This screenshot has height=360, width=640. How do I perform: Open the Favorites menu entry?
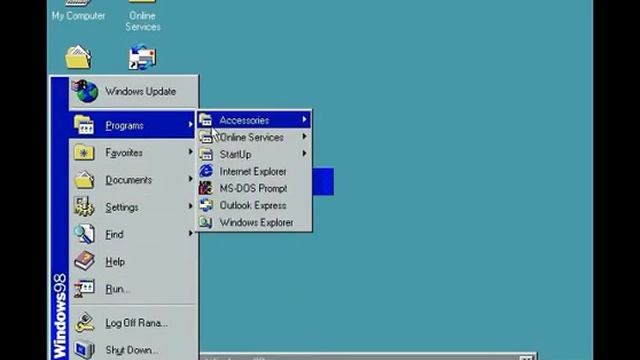click(x=133, y=152)
